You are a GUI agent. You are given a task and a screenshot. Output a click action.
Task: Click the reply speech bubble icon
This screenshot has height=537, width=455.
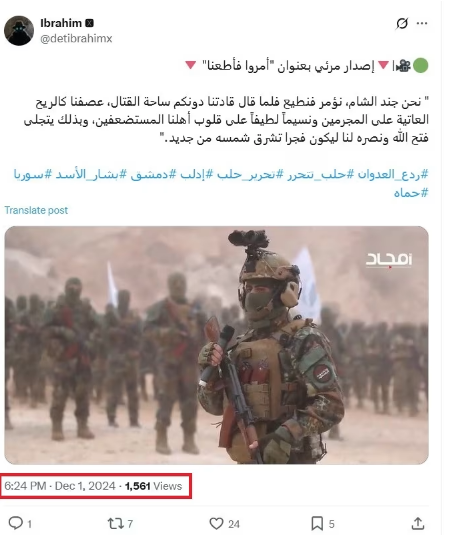pyautogui.click(x=16, y=523)
